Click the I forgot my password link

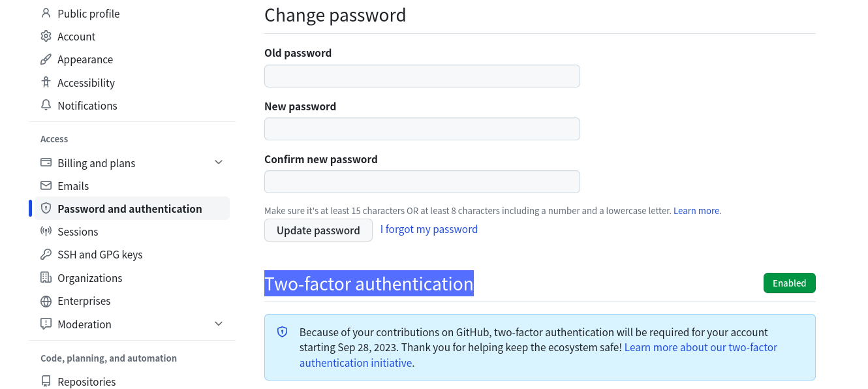coord(429,229)
